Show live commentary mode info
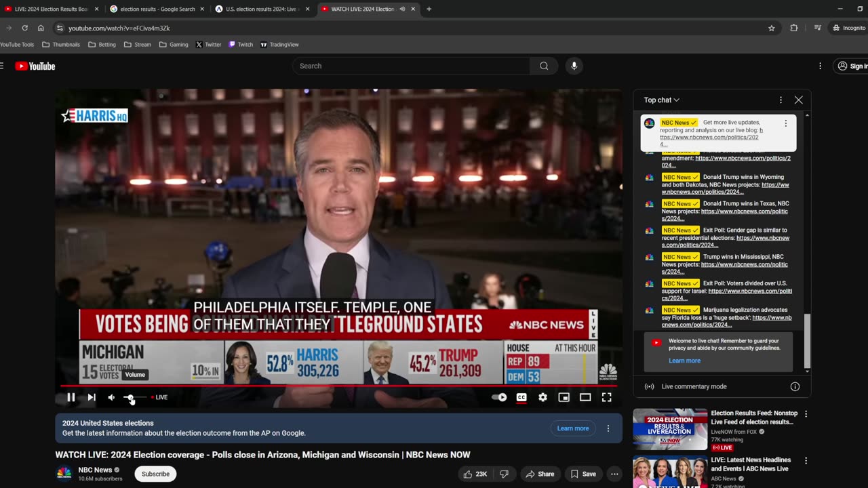The height and width of the screenshot is (488, 868). click(x=795, y=386)
